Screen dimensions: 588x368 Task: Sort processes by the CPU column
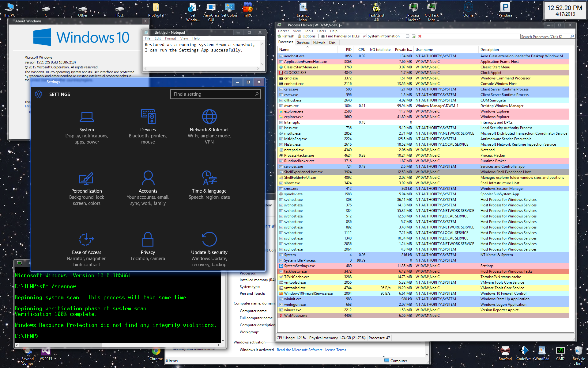coord(360,49)
